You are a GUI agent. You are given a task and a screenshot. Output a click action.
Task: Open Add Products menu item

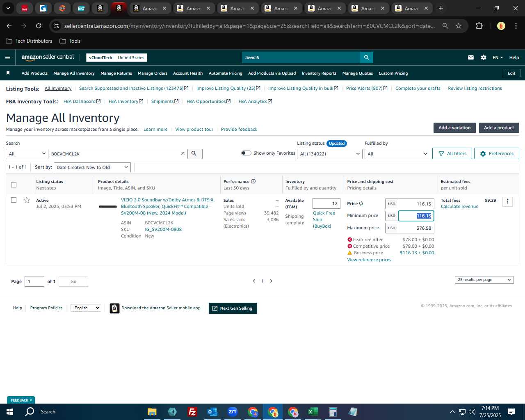coord(34,73)
